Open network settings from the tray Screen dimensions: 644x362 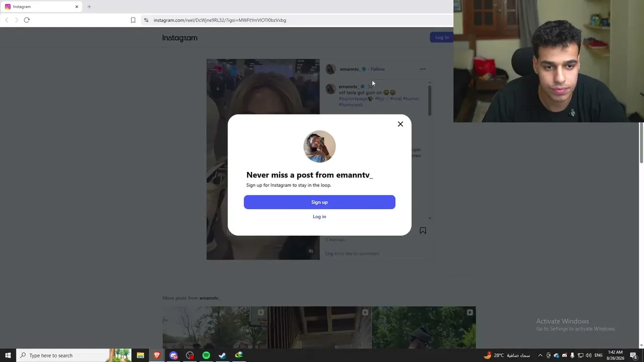click(581, 355)
